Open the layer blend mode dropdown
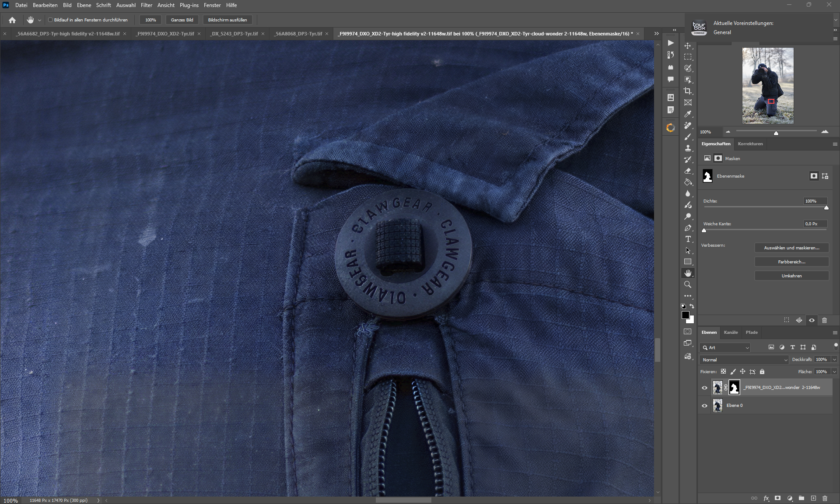840x504 pixels. [744, 360]
